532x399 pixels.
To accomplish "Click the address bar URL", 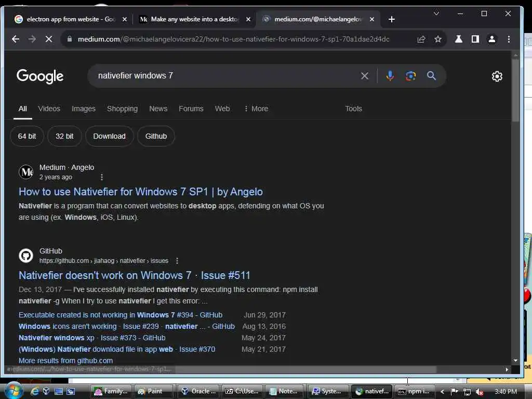I will (x=233, y=39).
